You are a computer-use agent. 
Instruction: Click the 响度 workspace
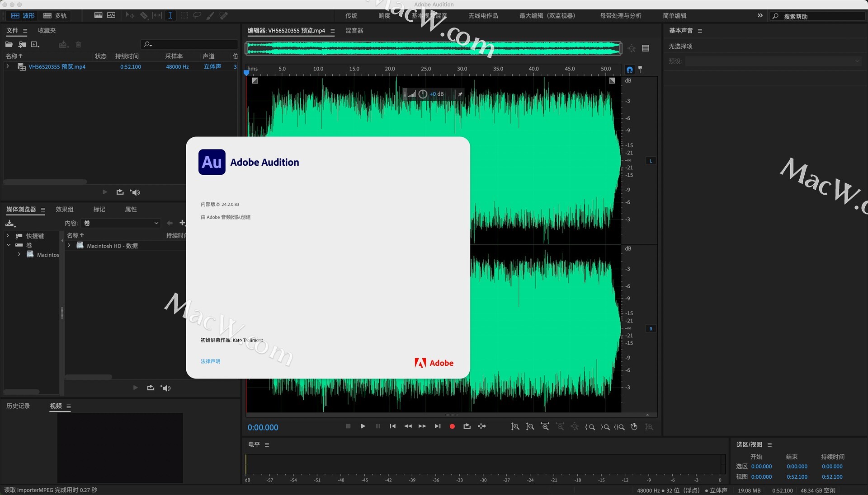coord(384,15)
